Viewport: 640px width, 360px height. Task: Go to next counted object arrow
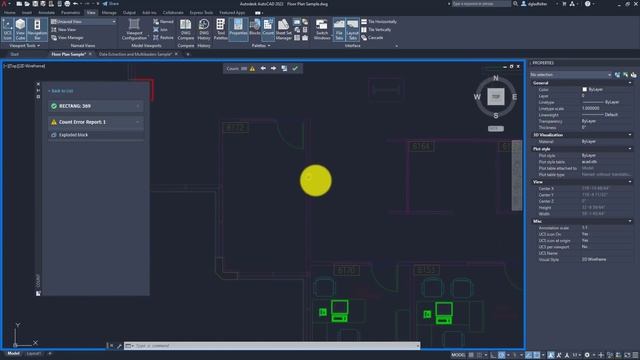click(273, 69)
